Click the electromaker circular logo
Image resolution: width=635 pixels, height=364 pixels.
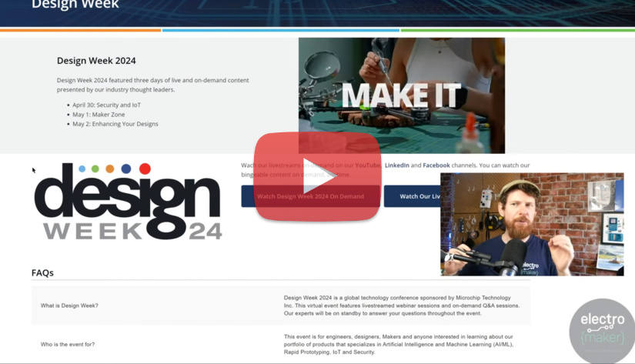(602, 331)
